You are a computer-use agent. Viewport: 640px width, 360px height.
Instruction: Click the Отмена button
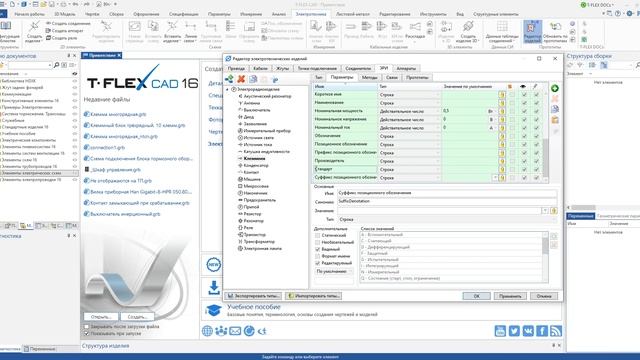click(x=544, y=296)
